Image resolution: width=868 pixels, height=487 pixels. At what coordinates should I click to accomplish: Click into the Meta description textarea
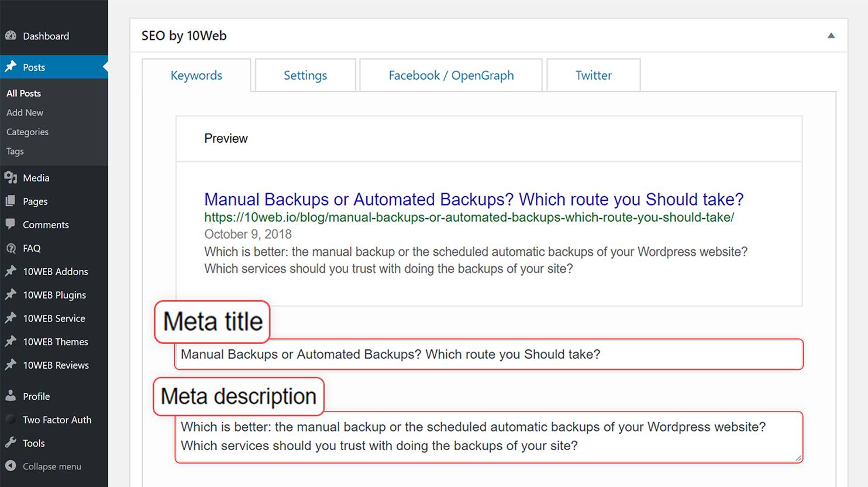(x=489, y=437)
